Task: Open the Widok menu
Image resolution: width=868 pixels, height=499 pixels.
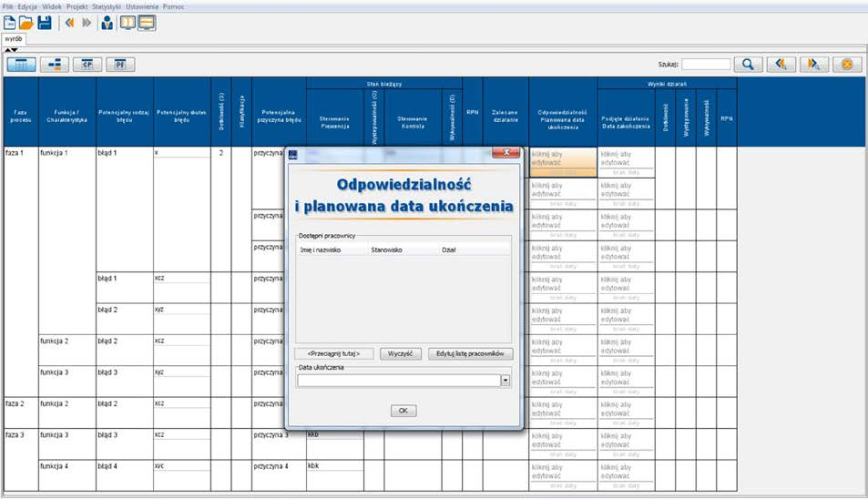Action: click(x=52, y=6)
